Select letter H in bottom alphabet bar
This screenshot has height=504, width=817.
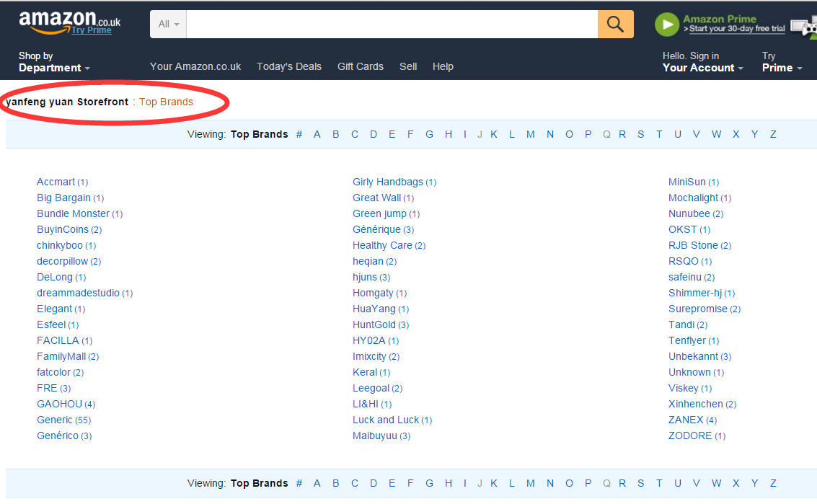pyautogui.click(x=449, y=484)
